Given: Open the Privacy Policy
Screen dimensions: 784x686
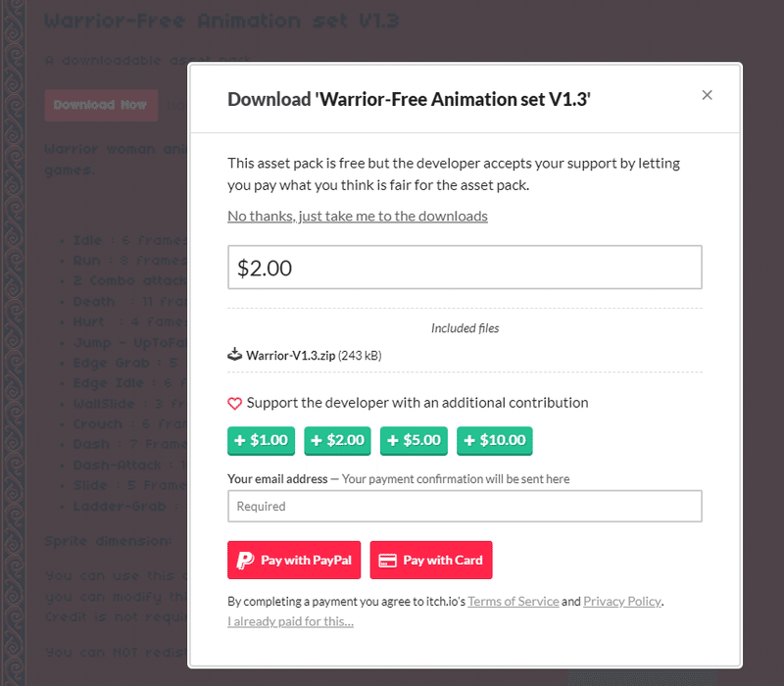Looking at the screenshot, I should 622,601.
